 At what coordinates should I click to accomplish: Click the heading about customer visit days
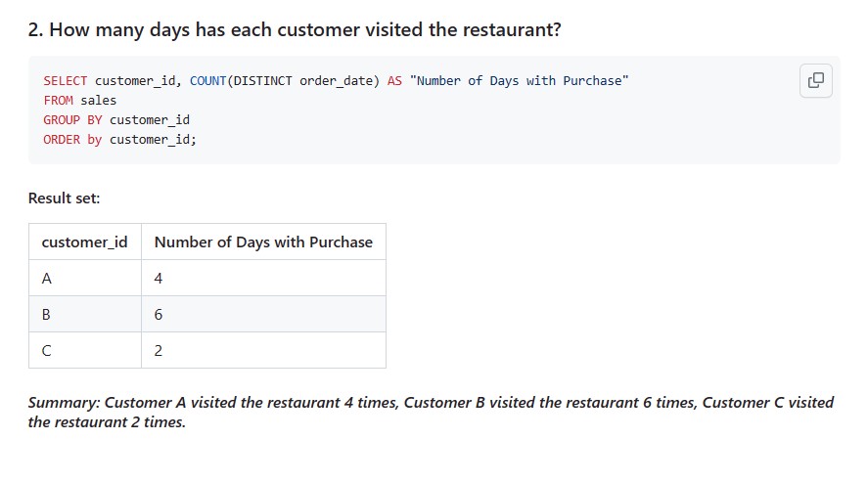(x=295, y=29)
